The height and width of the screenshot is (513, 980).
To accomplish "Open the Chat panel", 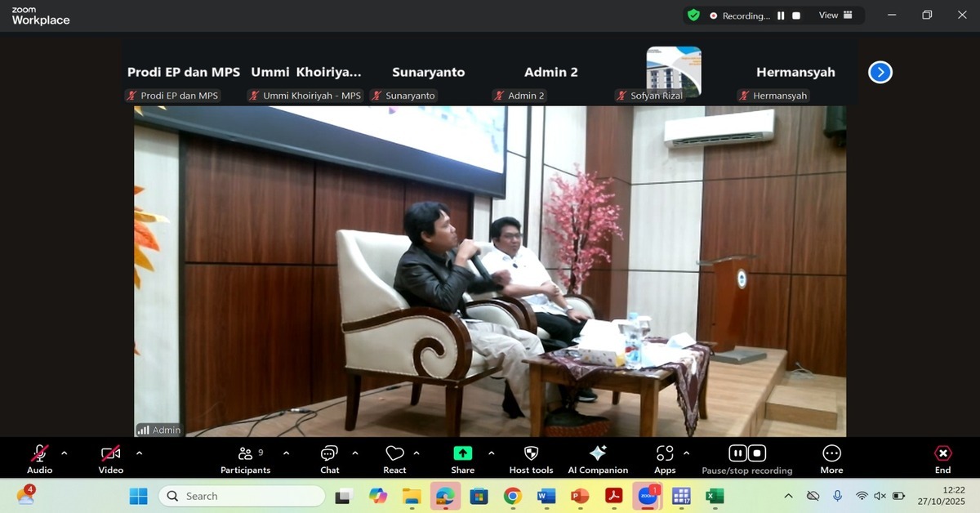I will [329, 458].
